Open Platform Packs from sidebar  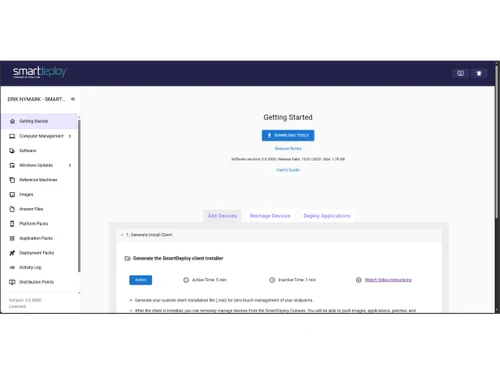[x=39, y=224]
